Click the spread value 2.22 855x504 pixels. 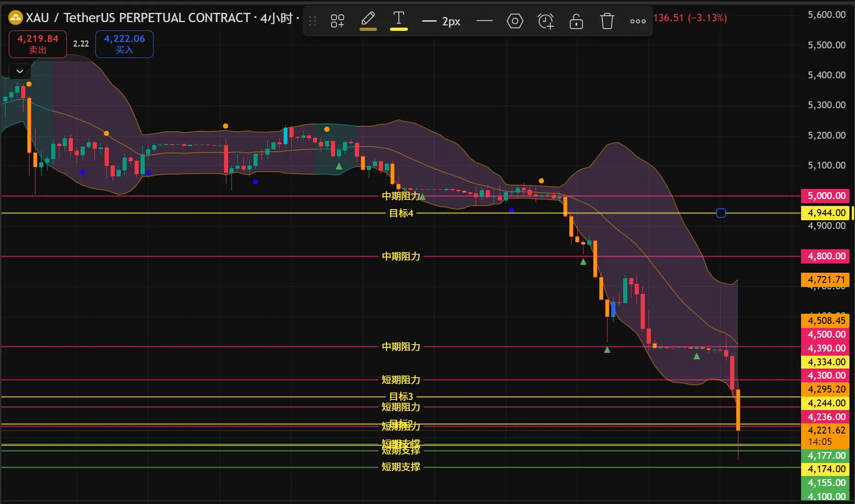pyautogui.click(x=81, y=44)
